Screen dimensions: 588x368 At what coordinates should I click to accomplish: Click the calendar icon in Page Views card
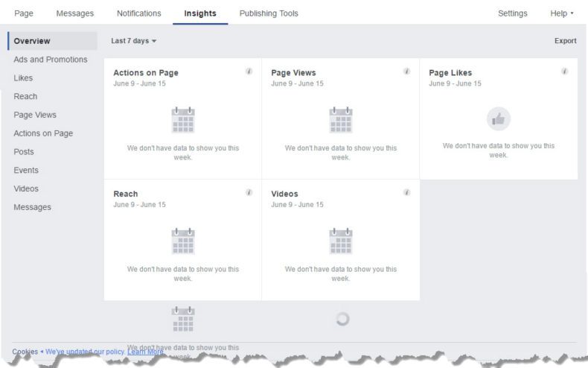[341, 120]
